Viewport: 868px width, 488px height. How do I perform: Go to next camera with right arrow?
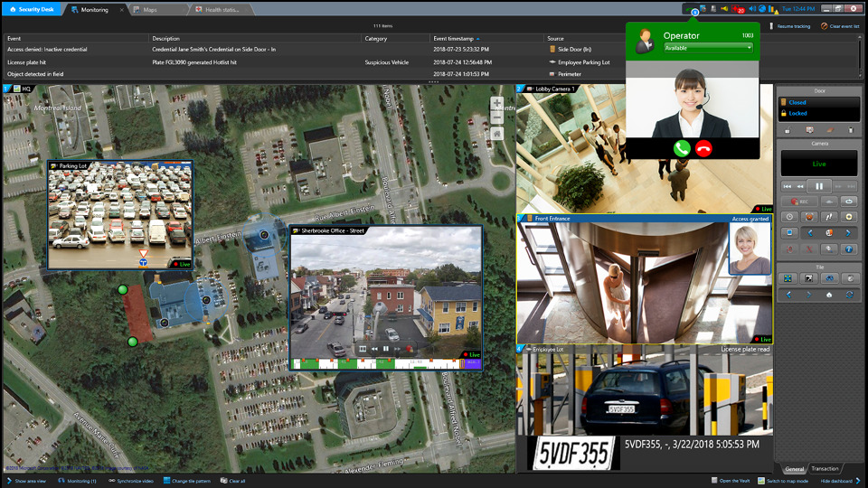pos(848,233)
